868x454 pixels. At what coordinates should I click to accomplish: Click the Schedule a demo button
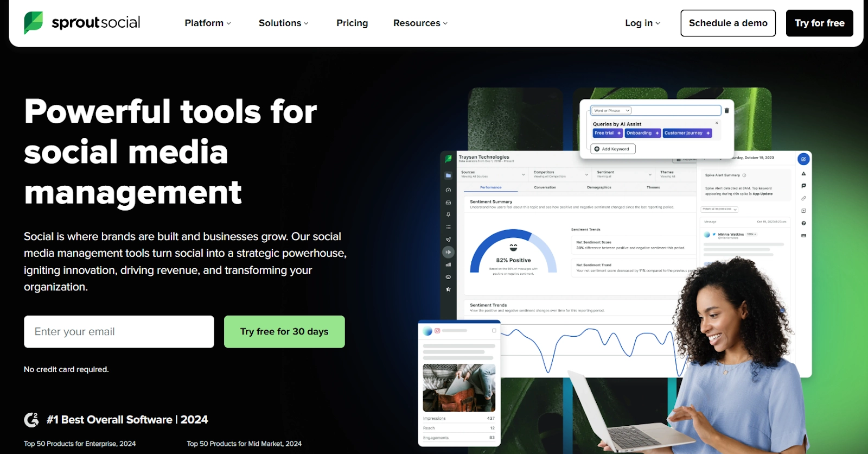(728, 23)
